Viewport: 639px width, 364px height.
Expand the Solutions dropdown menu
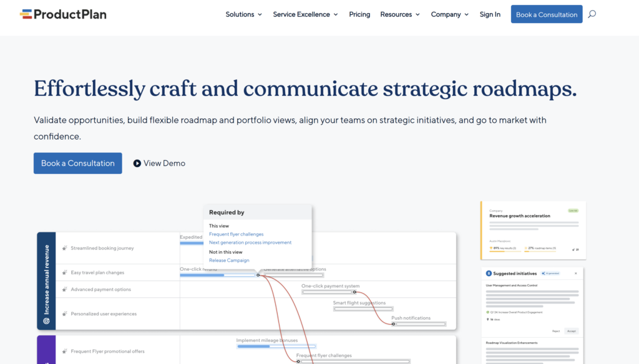[x=243, y=14]
